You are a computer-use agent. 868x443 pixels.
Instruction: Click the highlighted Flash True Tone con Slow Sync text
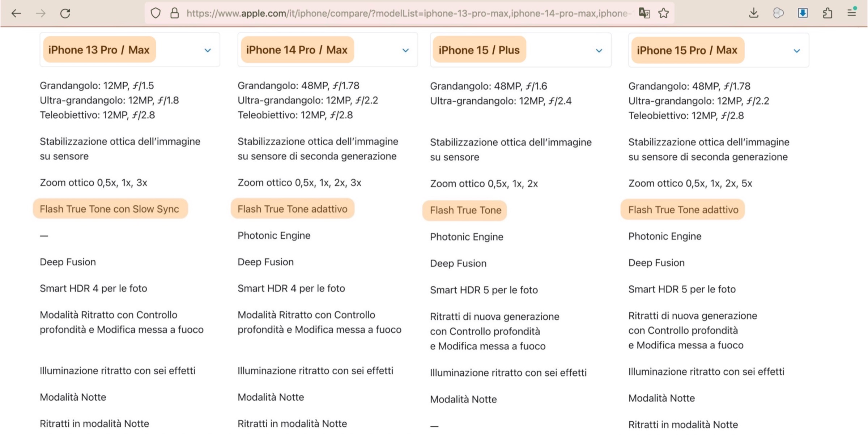pos(109,209)
